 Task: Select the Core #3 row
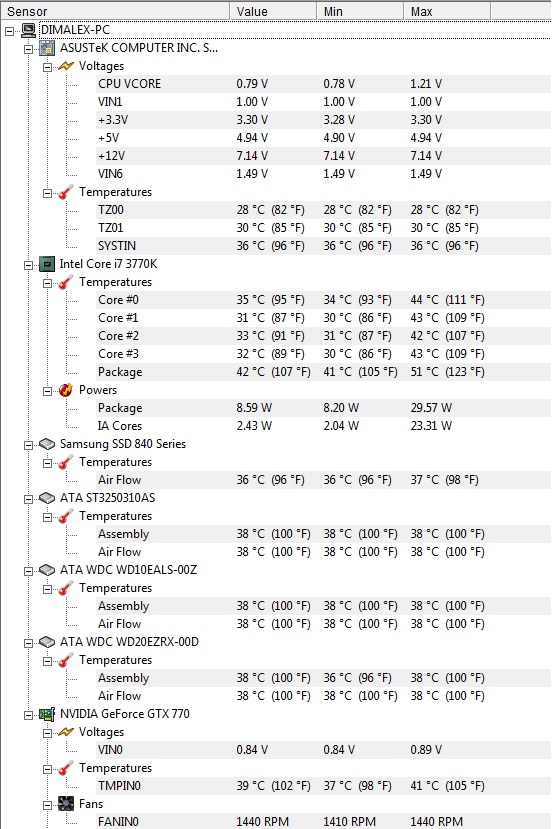coord(323,354)
